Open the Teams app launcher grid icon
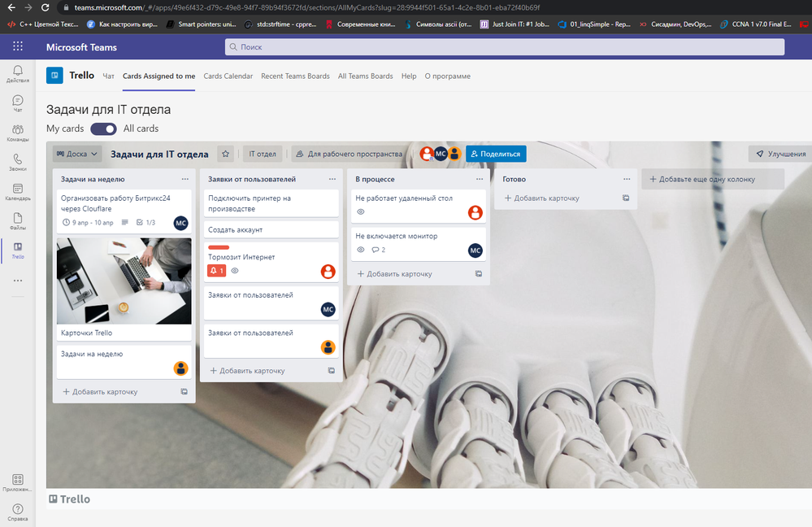812x527 pixels. tap(17, 47)
